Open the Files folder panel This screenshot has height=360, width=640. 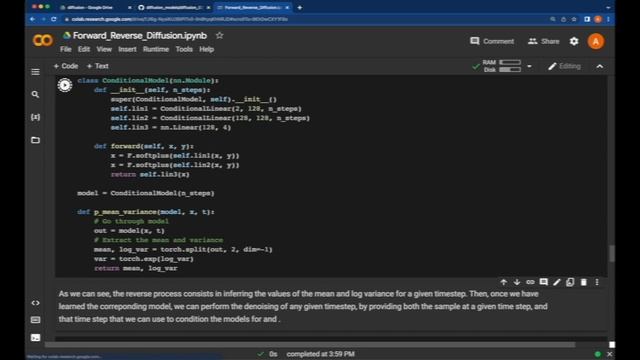36,140
